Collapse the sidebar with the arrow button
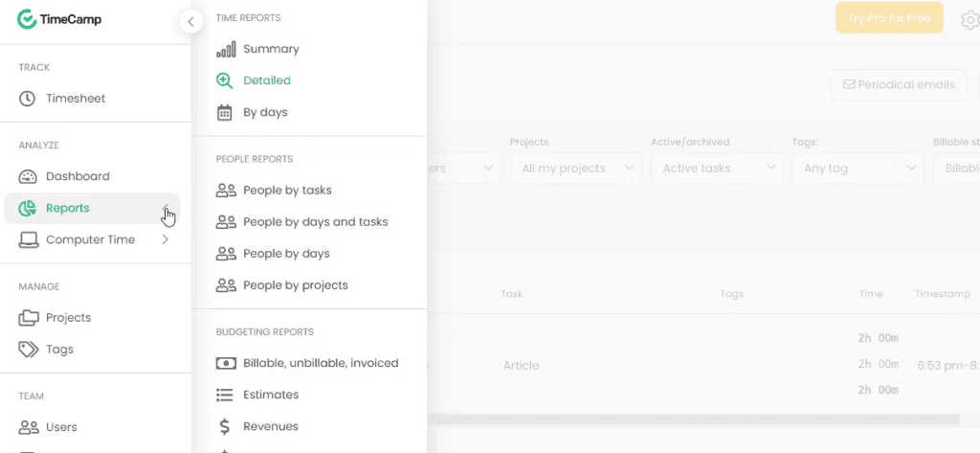This screenshot has width=980, height=453. point(190,21)
